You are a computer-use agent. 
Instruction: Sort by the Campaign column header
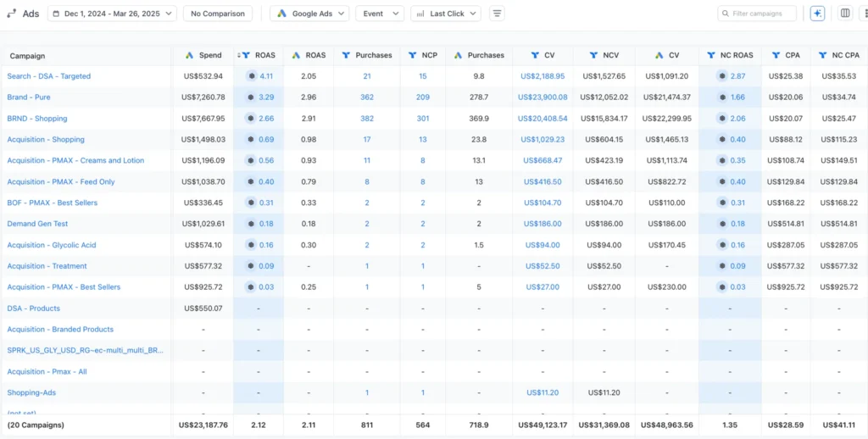tap(28, 56)
